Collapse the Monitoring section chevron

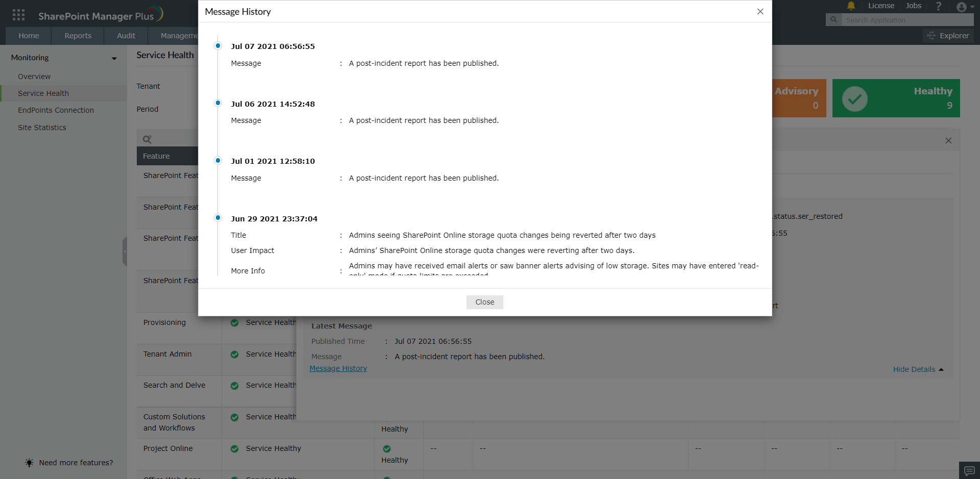[x=113, y=59]
